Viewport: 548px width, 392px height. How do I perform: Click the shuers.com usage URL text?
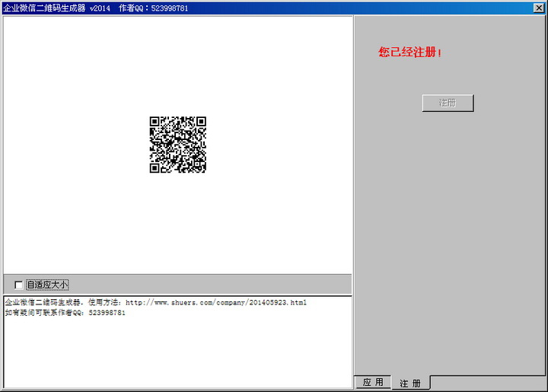(216, 302)
